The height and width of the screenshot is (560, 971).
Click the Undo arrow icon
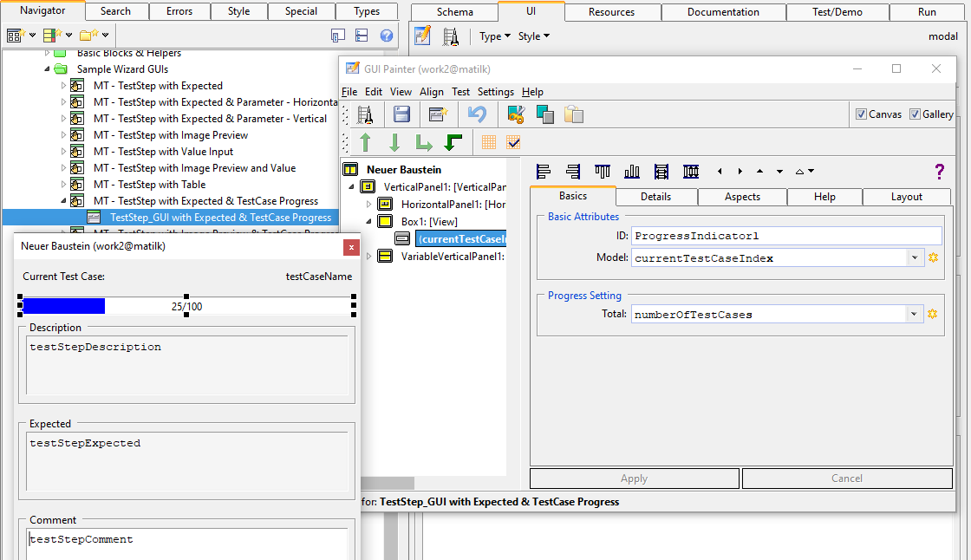pyautogui.click(x=476, y=114)
